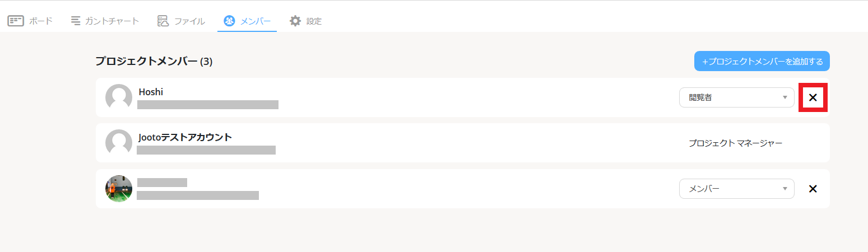Viewport: 868px width, 252px height.
Task: Open Hoshi's 閲覧者 role dropdown
Action: coord(736,97)
